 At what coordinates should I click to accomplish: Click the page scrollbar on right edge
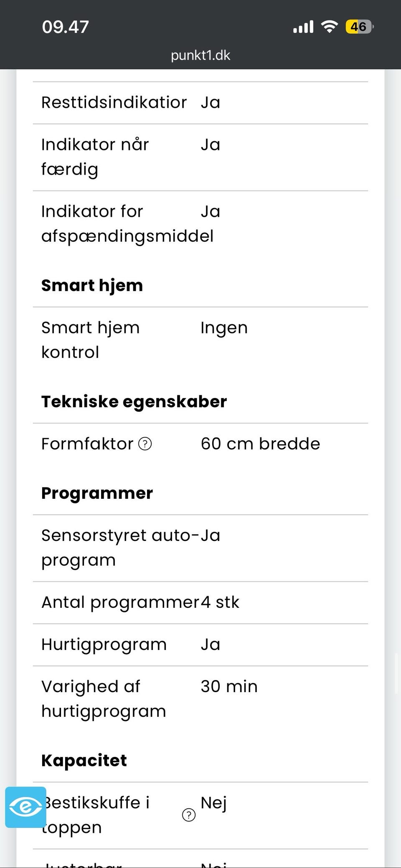click(396, 673)
